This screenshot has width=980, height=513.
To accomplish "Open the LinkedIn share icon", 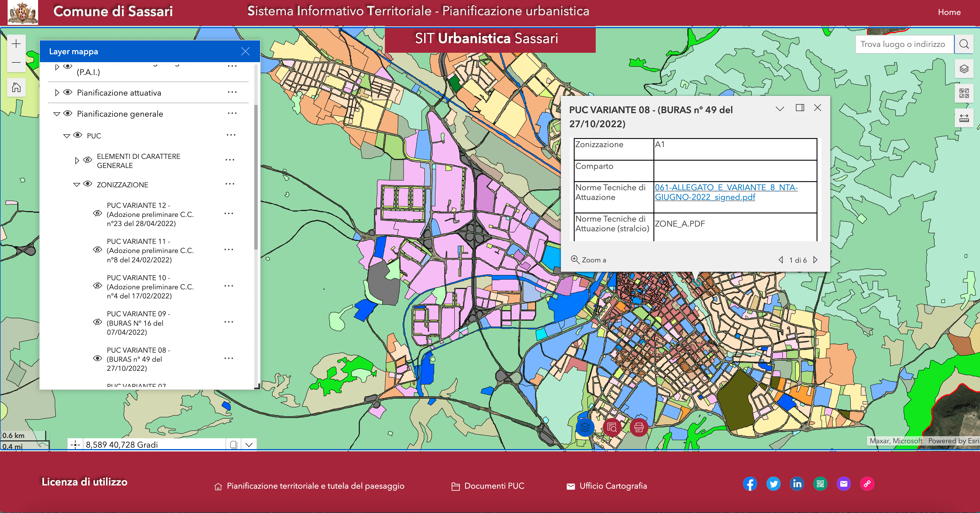I will tap(797, 484).
